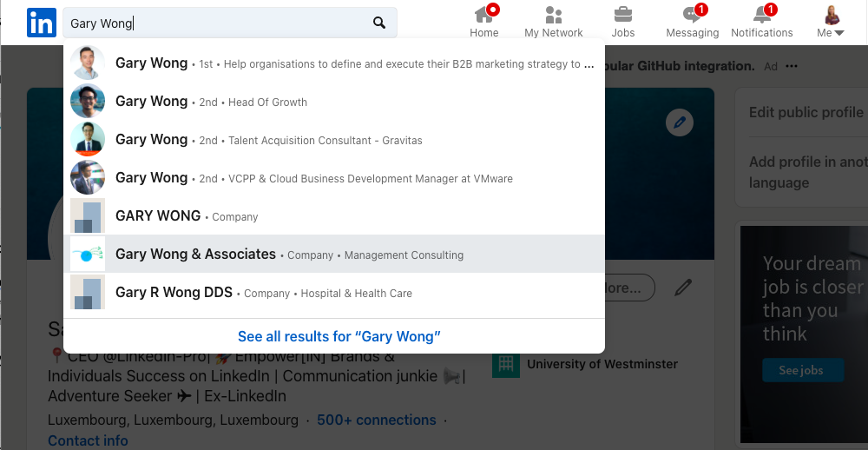Open the 500+ connections link
Screen dimensions: 868x450
[377, 420]
